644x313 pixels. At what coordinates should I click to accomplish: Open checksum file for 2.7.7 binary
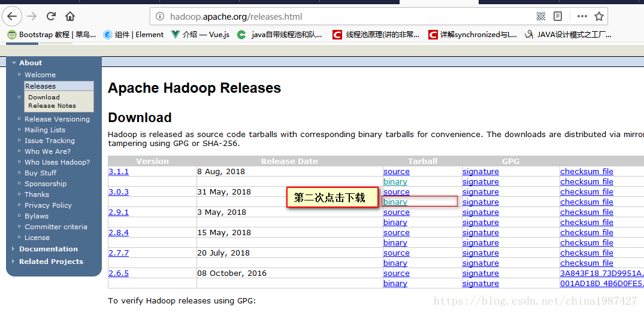coord(586,263)
